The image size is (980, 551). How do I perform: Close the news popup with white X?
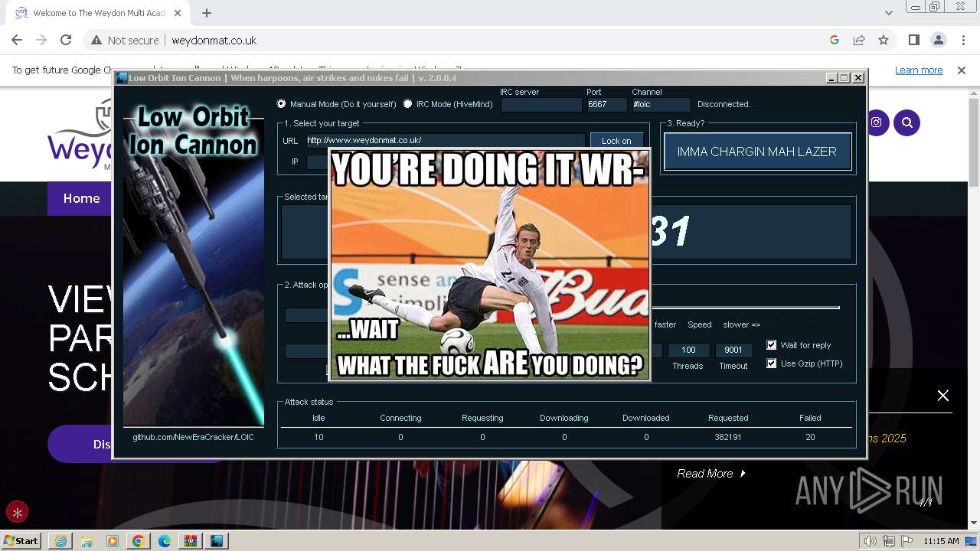pyautogui.click(x=943, y=396)
